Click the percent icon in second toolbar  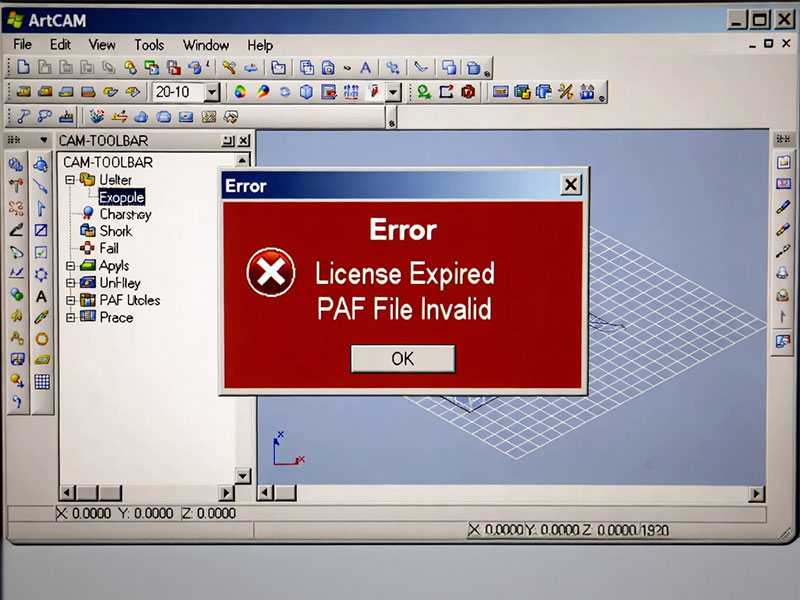pos(566,92)
